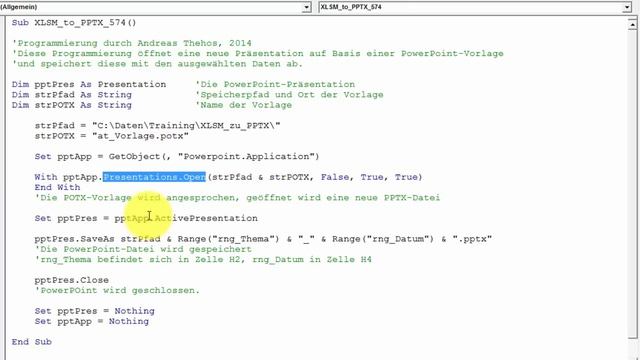
Task: Click the scrollbar up arrow
Action: (632, 24)
